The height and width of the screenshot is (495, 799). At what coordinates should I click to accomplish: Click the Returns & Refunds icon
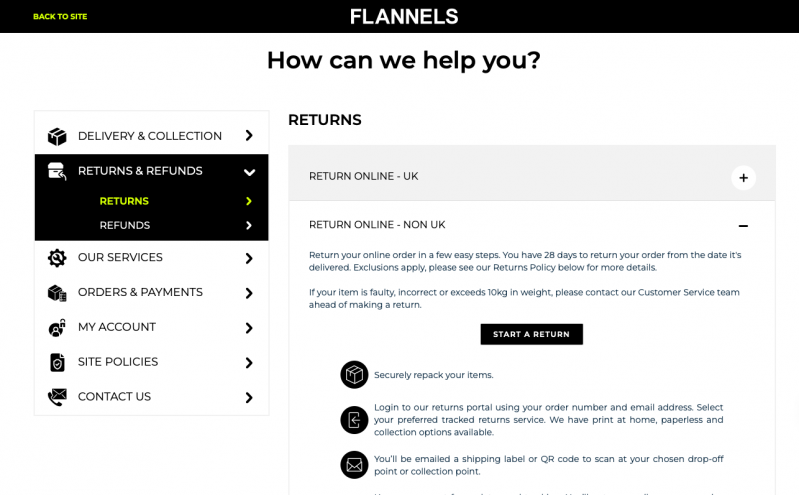pos(57,171)
